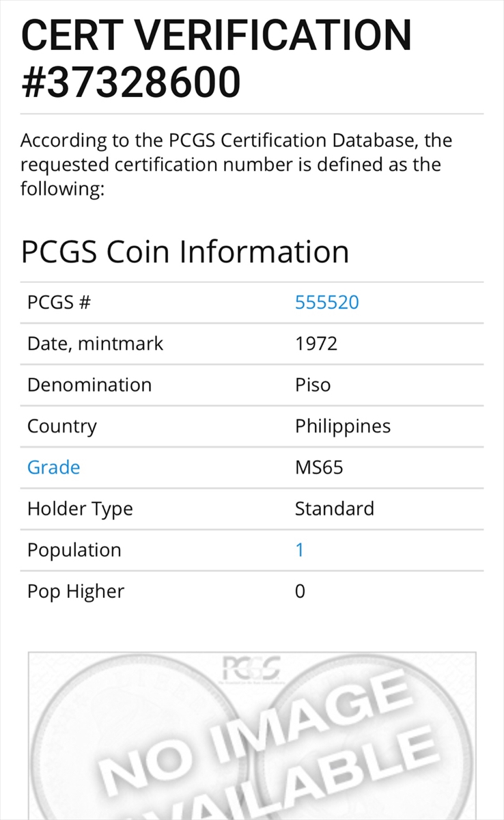Open the Grade definition link
The width and height of the screenshot is (504, 820).
[53, 467]
